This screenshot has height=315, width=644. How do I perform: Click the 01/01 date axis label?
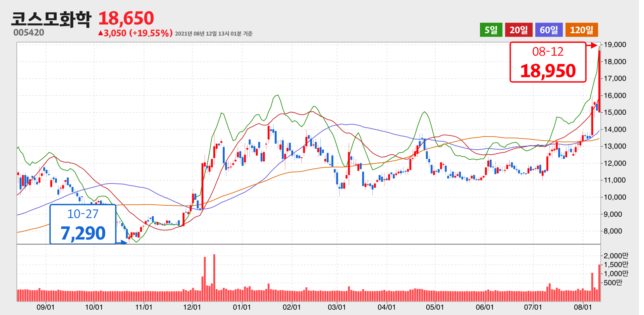[x=242, y=307]
